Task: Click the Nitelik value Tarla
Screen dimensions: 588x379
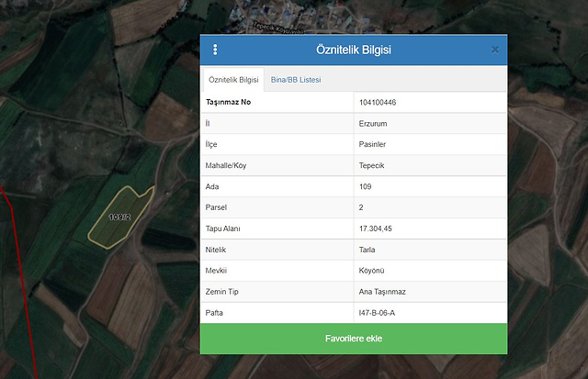Action: coord(368,250)
